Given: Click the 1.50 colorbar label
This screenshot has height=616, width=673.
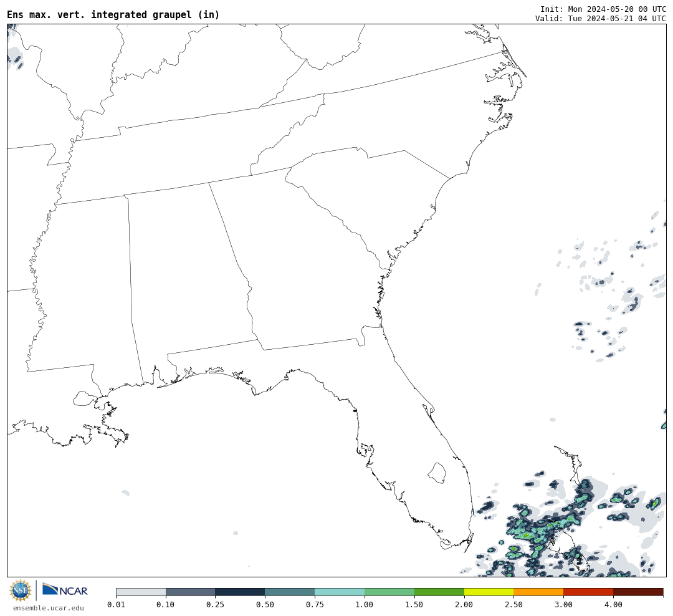Looking at the screenshot, I should coord(414,605).
